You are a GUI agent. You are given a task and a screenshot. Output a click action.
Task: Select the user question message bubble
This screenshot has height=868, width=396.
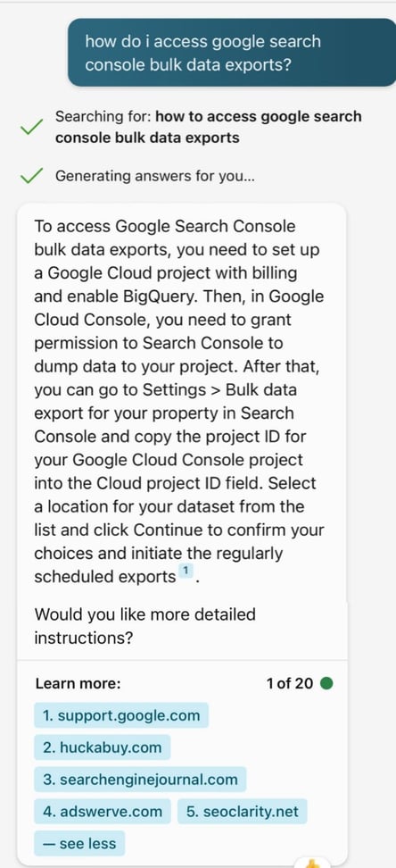coord(232,53)
